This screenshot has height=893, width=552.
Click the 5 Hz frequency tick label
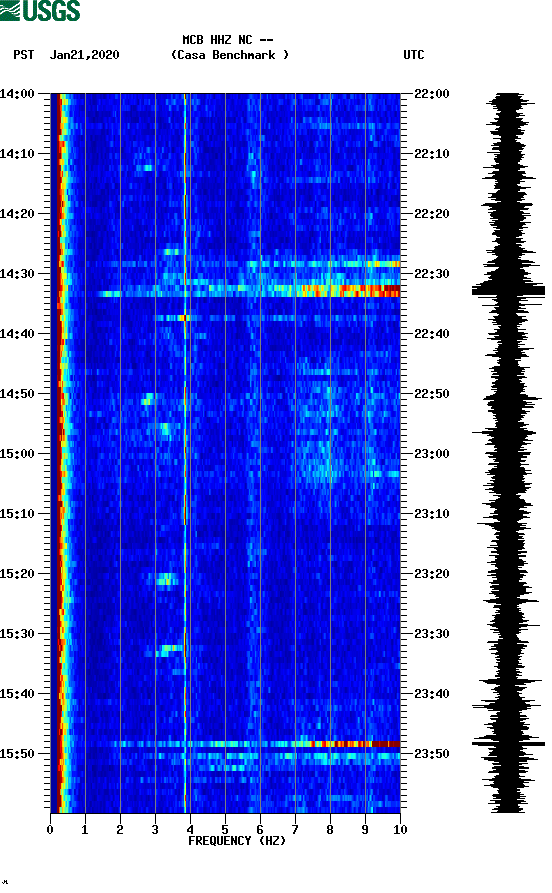225,829
